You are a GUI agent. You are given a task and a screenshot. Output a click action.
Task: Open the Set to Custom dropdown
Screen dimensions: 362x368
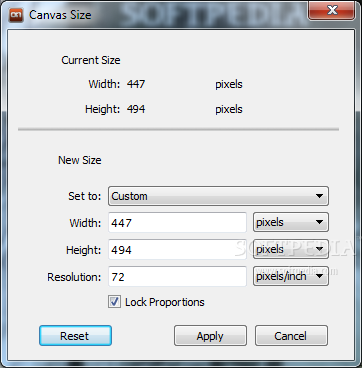(x=218, y=196)
